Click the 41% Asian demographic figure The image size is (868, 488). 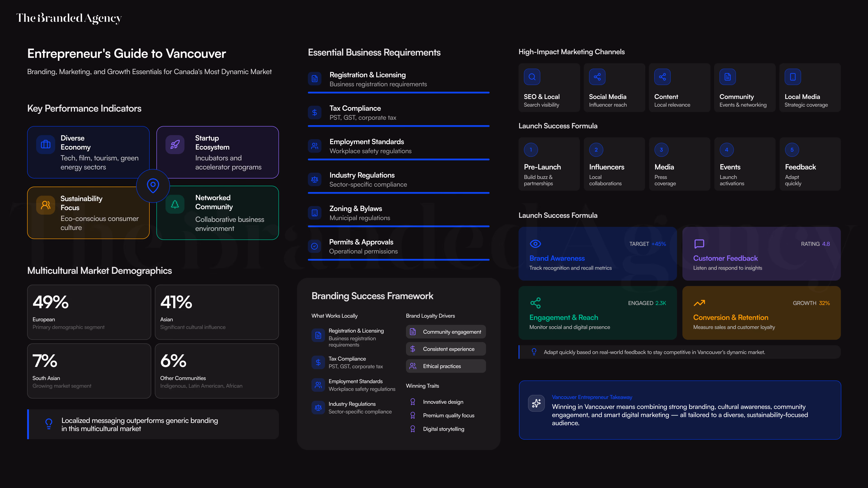coord(176,302)
